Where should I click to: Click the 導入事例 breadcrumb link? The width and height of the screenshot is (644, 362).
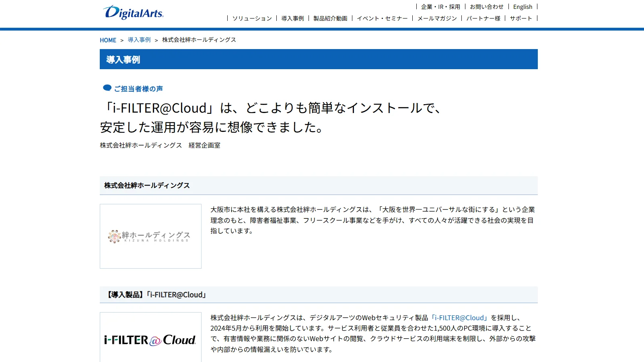click(139, 40)
